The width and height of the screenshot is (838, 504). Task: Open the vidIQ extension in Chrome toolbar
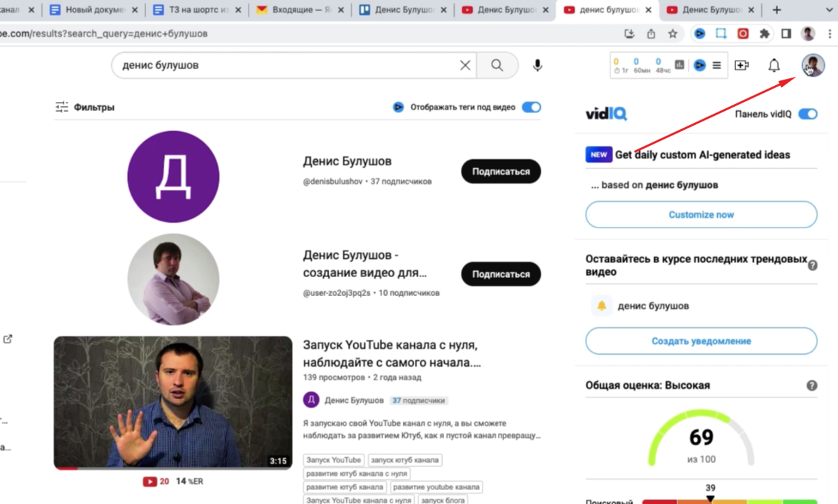[x=699, y=34]
